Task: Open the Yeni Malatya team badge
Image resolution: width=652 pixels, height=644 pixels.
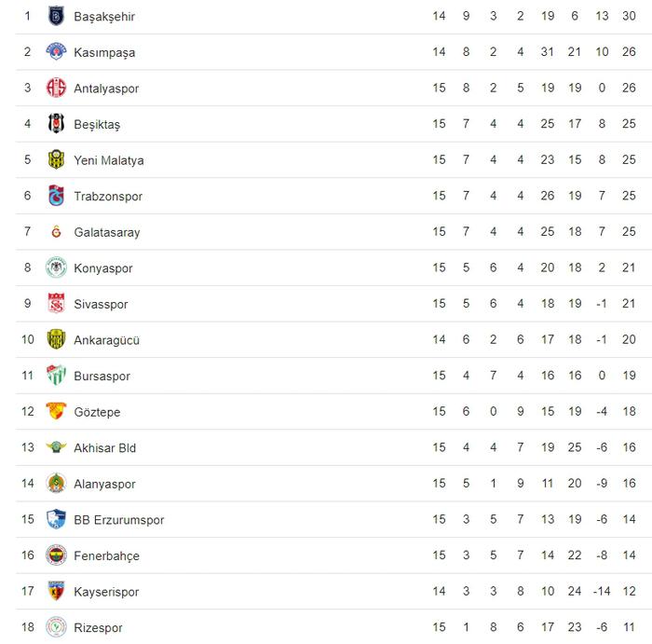Action: coord(56,159)
